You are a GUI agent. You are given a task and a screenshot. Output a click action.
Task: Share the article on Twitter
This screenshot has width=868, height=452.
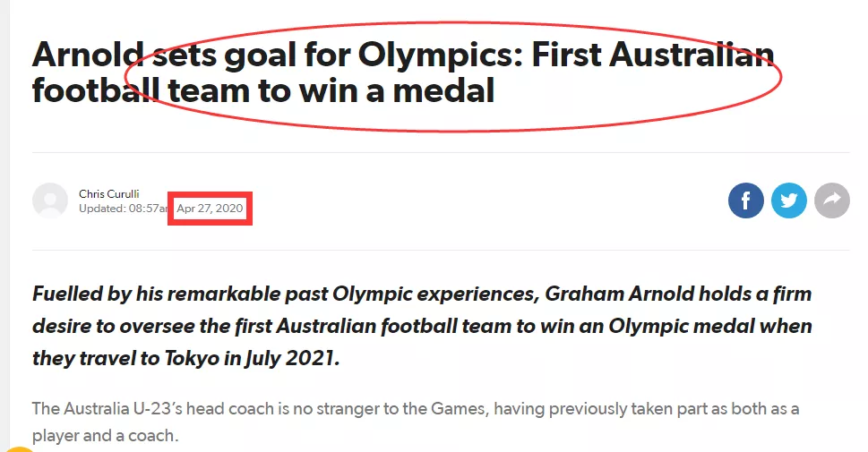click(789, 200)
